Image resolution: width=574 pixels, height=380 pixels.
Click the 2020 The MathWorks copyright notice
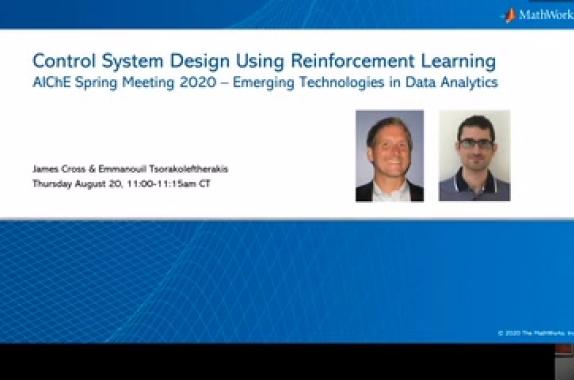point(536,333)
